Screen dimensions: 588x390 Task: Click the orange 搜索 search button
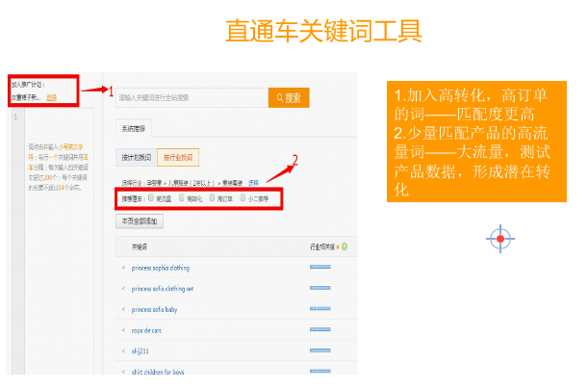pos(289,98)
